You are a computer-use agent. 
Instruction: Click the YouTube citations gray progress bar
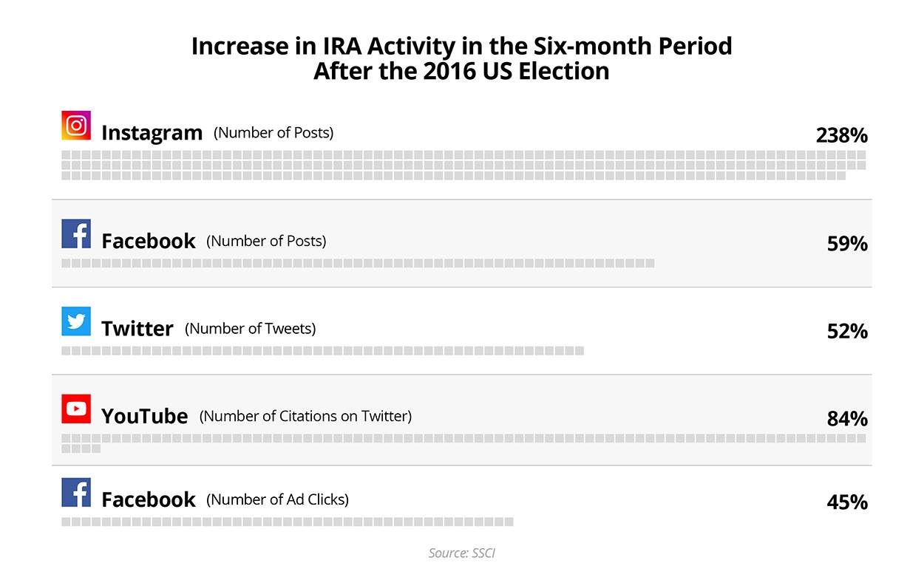pyautogui.click(x=463, y=443)
